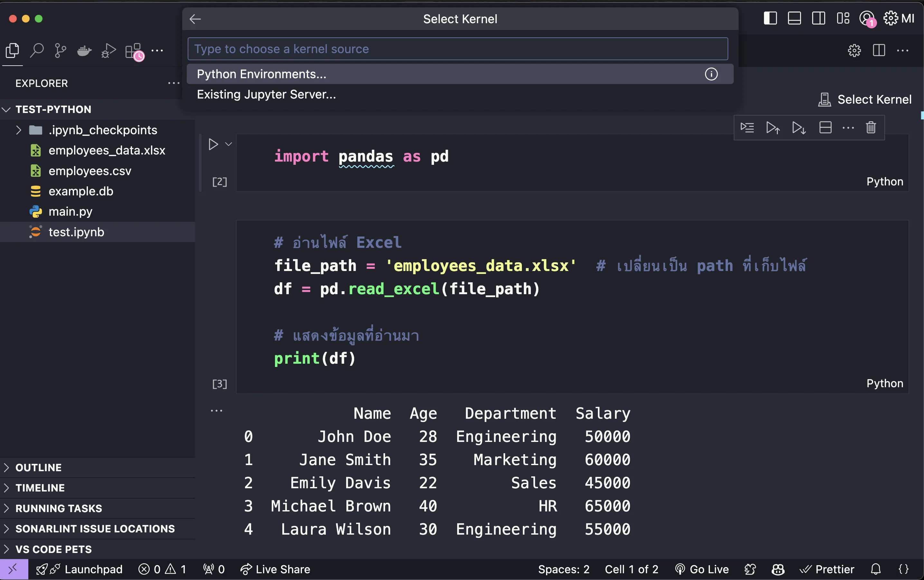Open remote window indicator in status bar
Screen dimensions: 924x580
click(14, 569)
